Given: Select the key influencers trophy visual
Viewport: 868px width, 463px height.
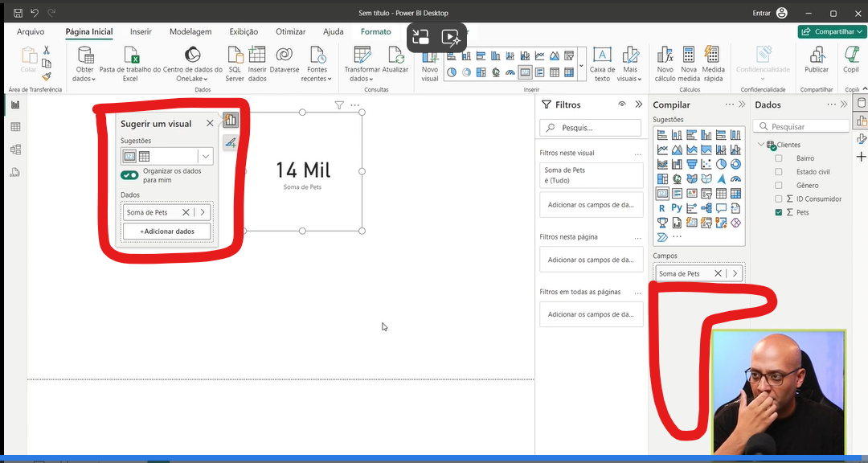Looking at the screenshot, I should (662, 223).
